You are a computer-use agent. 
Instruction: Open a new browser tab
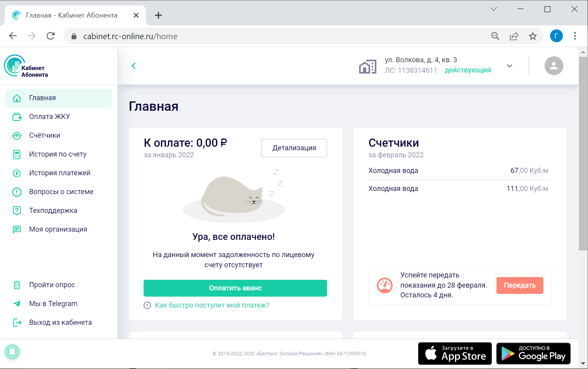(158, 15)
